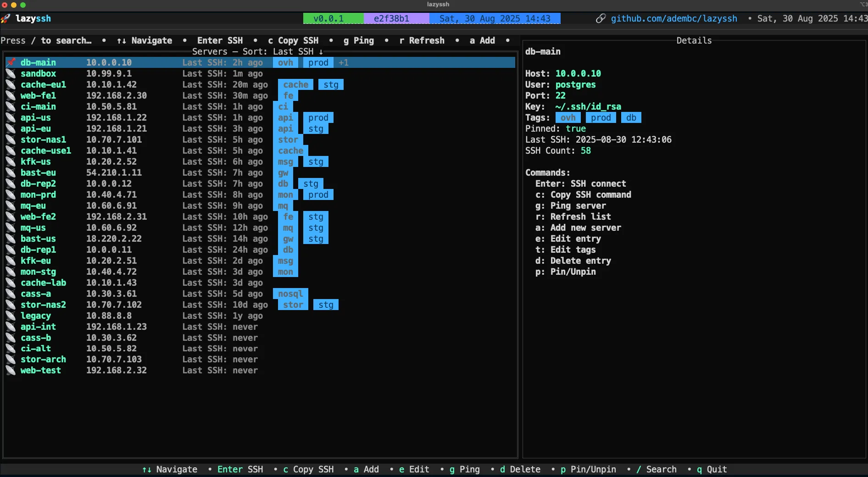Toggle pin status via 'p: Pin/Unpin' command entry
Screen dimensions: 868x477
point(565,272)
